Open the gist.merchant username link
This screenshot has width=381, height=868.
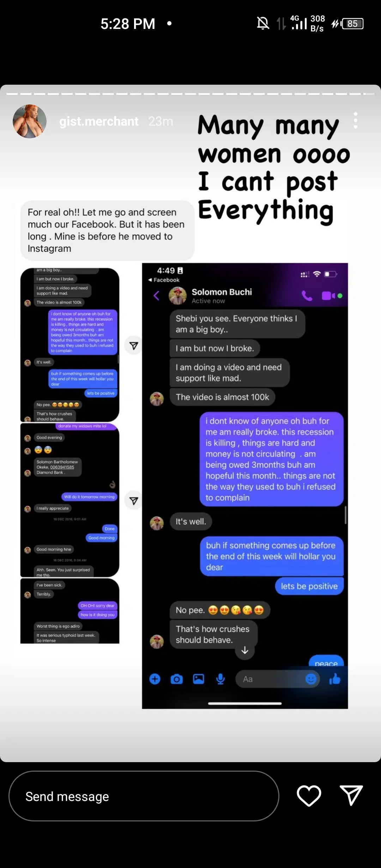99,121
